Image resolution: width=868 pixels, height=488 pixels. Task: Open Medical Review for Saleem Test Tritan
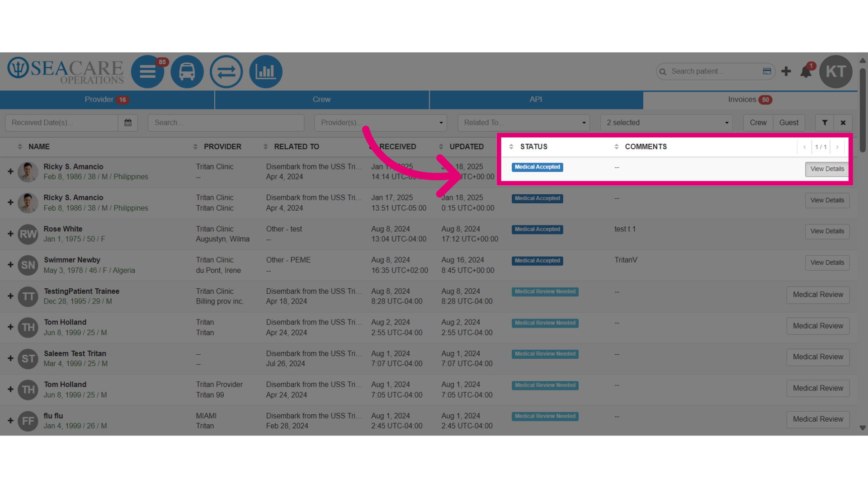(x=818, y=357)
